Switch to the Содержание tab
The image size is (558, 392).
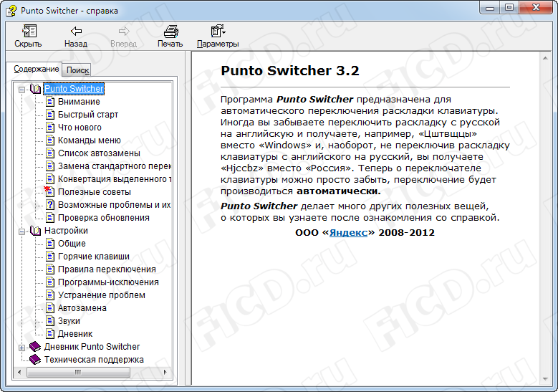pos(37,69)
